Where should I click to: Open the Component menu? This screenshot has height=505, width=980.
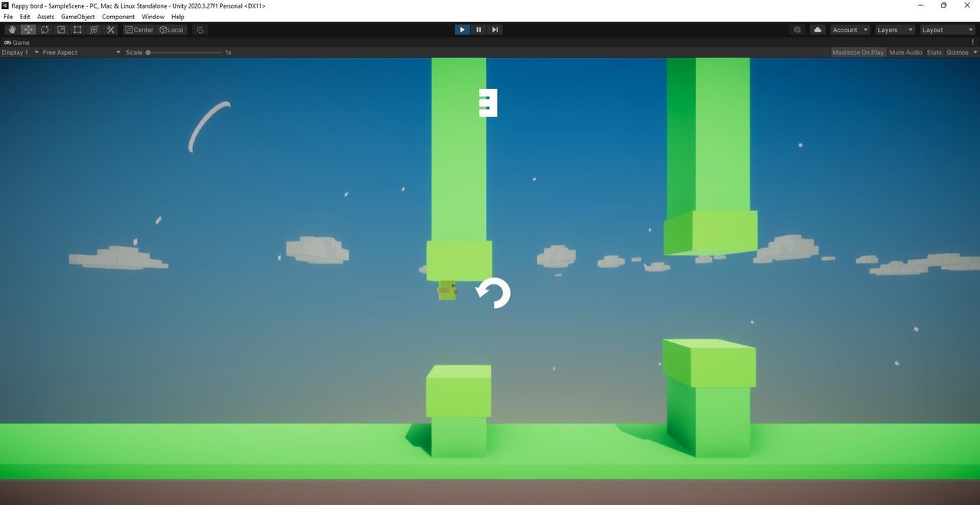(x=119, y=16)
